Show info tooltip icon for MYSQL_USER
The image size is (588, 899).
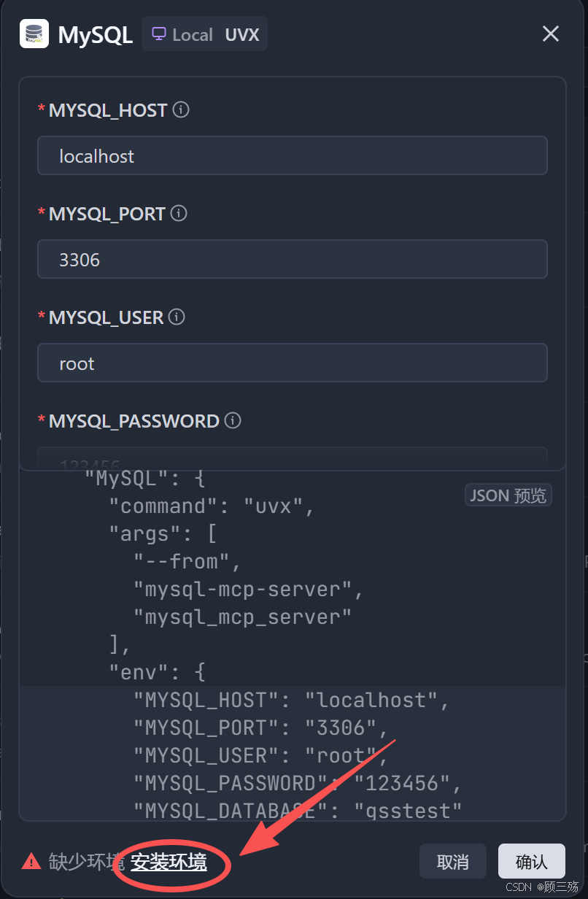click(x=177, y=317)
